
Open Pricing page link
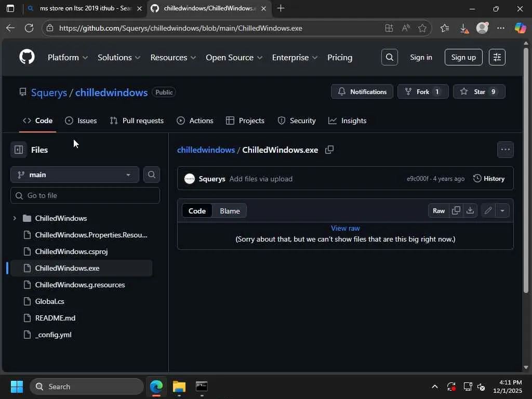tap(340, 57)
